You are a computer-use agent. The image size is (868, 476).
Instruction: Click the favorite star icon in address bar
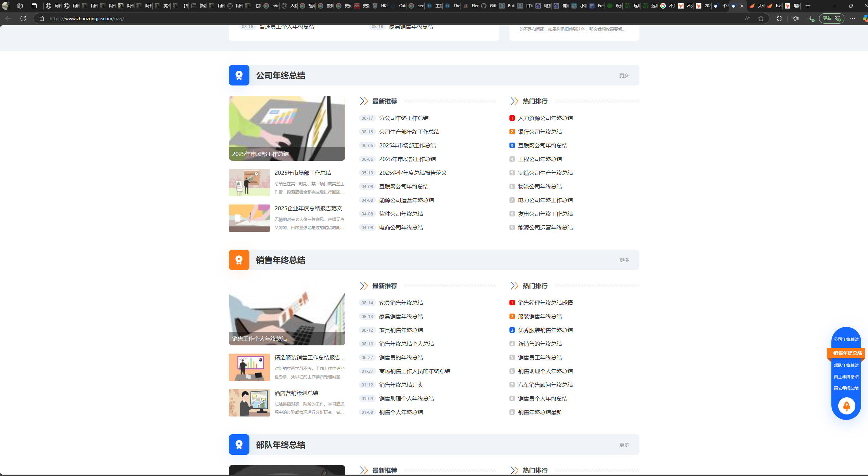tap(761, 18)
